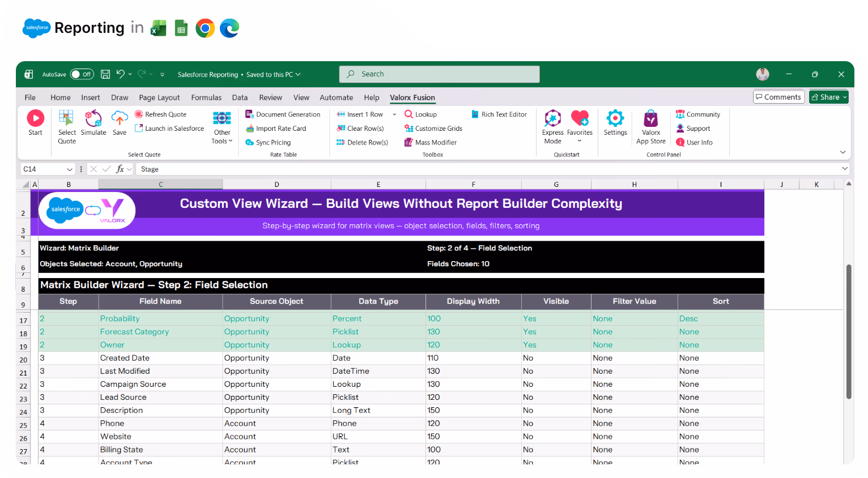Open the Formulas menu tab
The height and width of the screenshot is (478, 868).
click(x=206, y=97)
